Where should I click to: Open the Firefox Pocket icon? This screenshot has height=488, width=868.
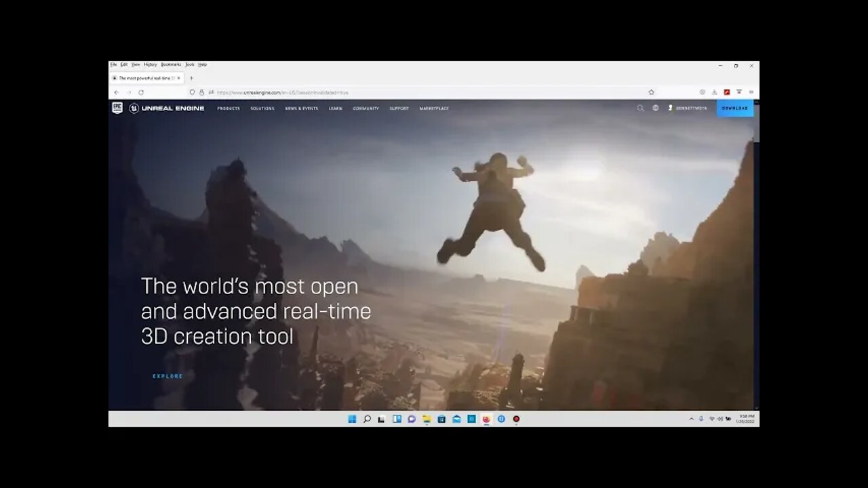[703, 92]
